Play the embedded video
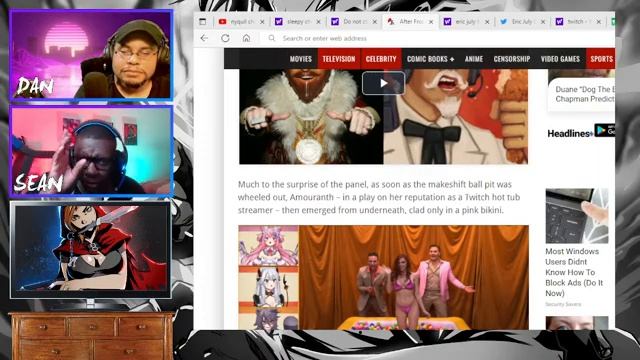Image resolution: width=640 pixels, height=360 pixels. point(383,83)
